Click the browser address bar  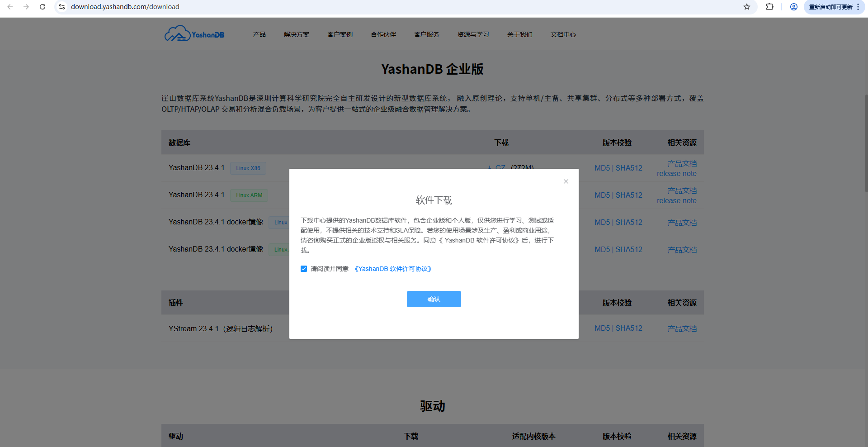(181, 7)
